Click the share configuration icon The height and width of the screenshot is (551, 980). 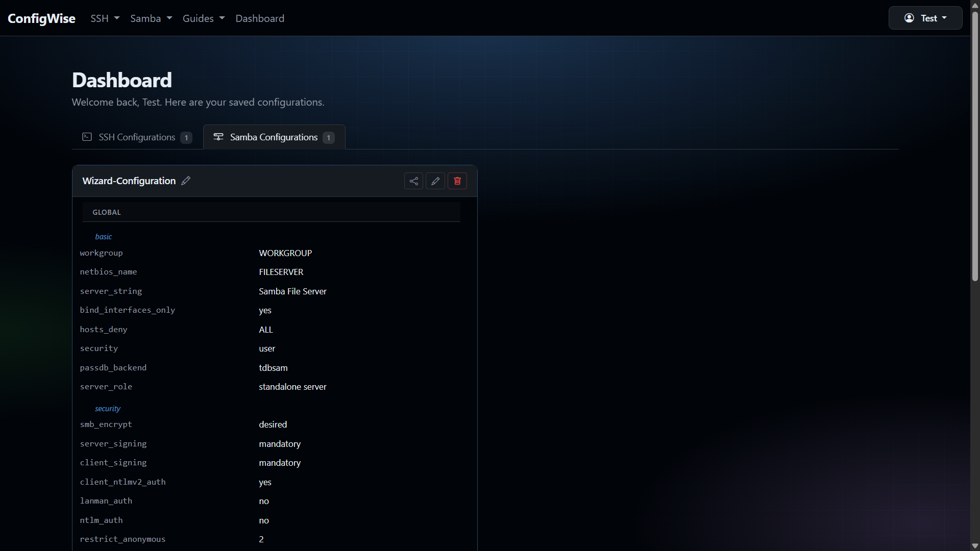[x=413, y=181]
